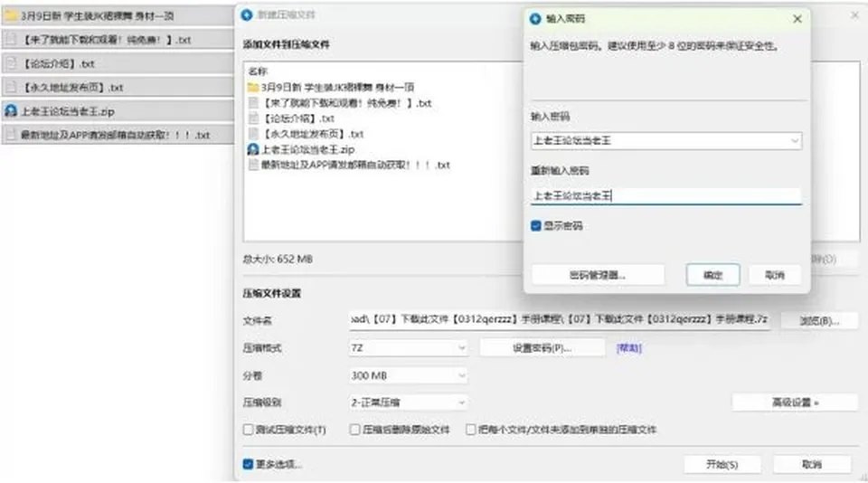868x483 pixels.
Task: Select 最新地址及APP请发邮箱自动获取 .txt in the dialog list
Action: (x=355, y=165)
